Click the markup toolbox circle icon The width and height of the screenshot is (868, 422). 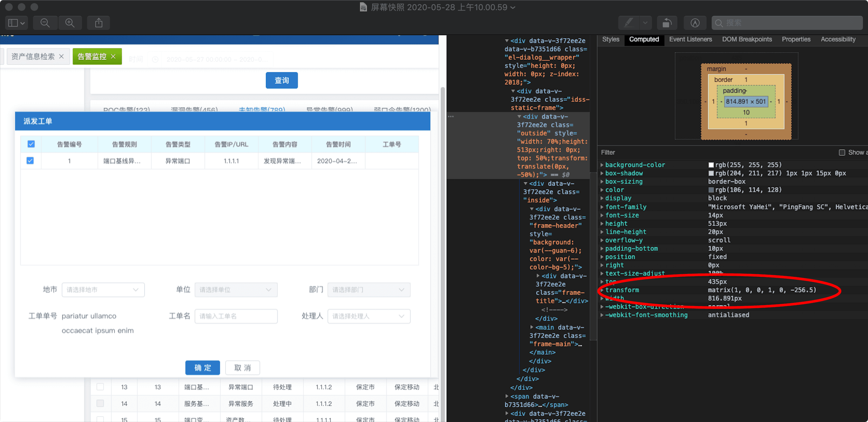pyautogui.click(x=695, y=23)
